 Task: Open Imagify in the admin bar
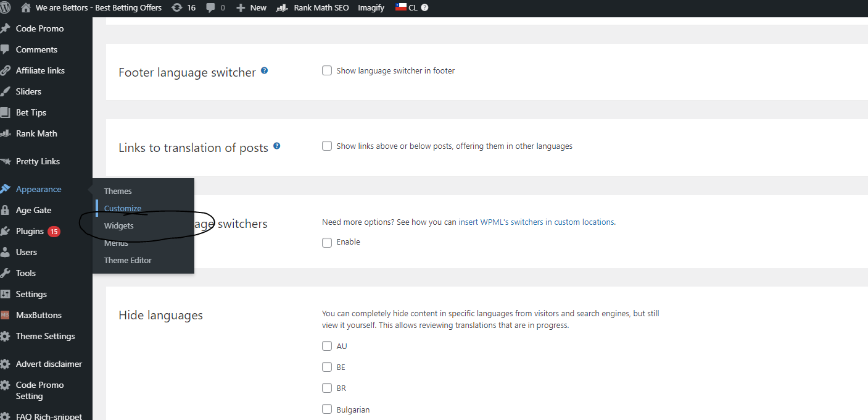371,7
